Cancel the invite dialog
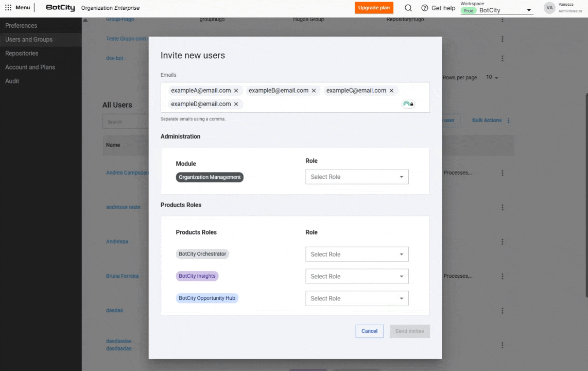The height and width of the screenshot is (371, 588). click(369, 331)
